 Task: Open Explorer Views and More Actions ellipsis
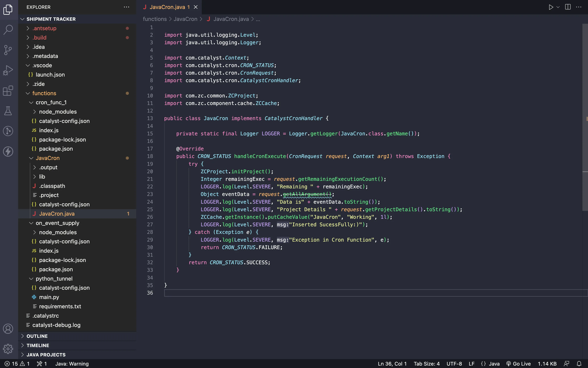tap(126, 7)
